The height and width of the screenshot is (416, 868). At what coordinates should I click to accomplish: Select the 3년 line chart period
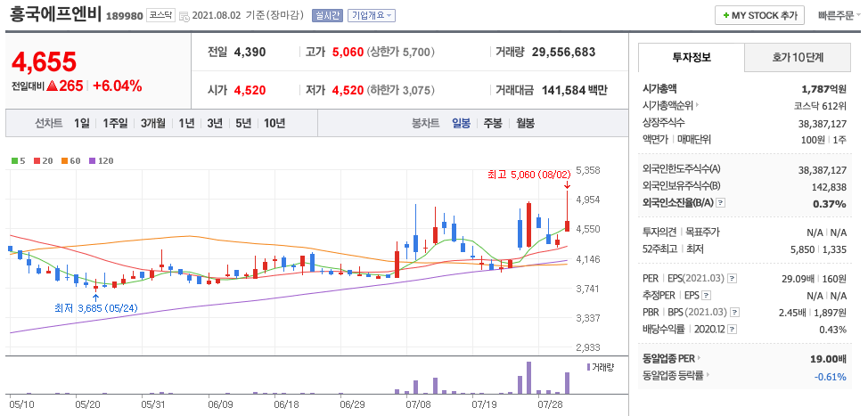(x=215, y=123)
